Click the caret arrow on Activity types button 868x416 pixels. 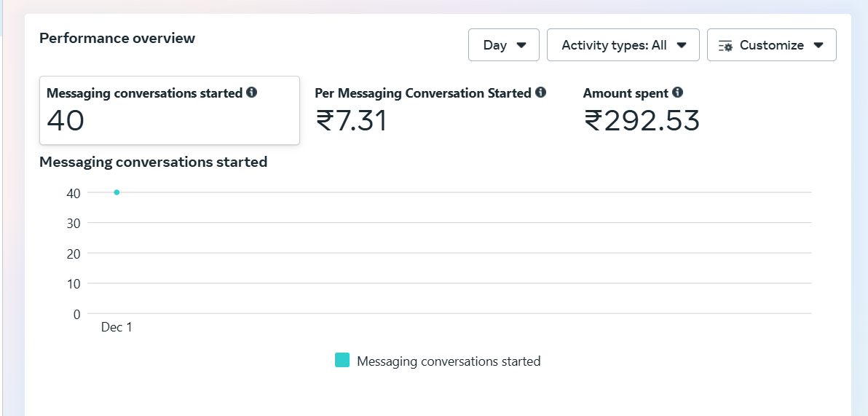point(682,45)
